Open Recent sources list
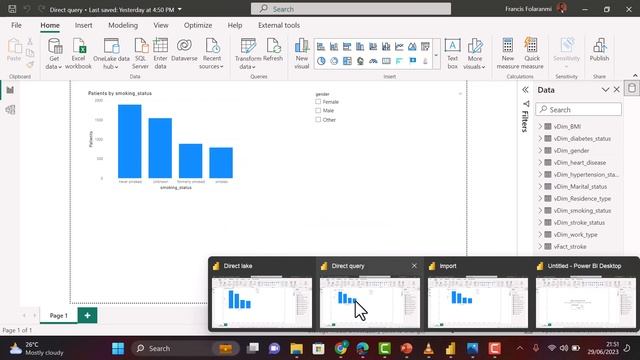The height and width of the screenshot is (360, 640). (211, 53)
